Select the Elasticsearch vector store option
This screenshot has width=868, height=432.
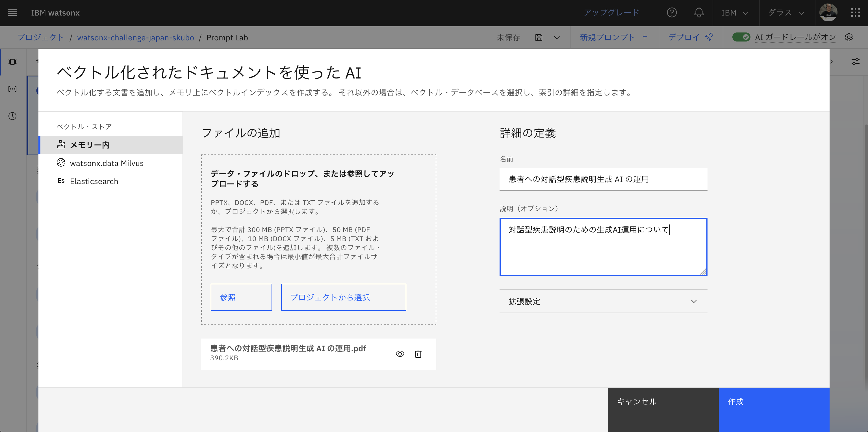point(94,181)
